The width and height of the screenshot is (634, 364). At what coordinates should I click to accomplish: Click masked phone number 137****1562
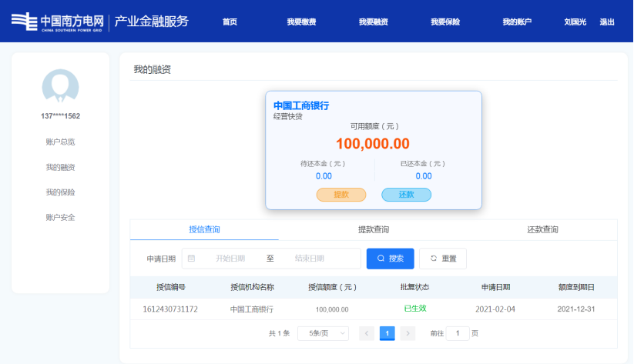point(60,116)
